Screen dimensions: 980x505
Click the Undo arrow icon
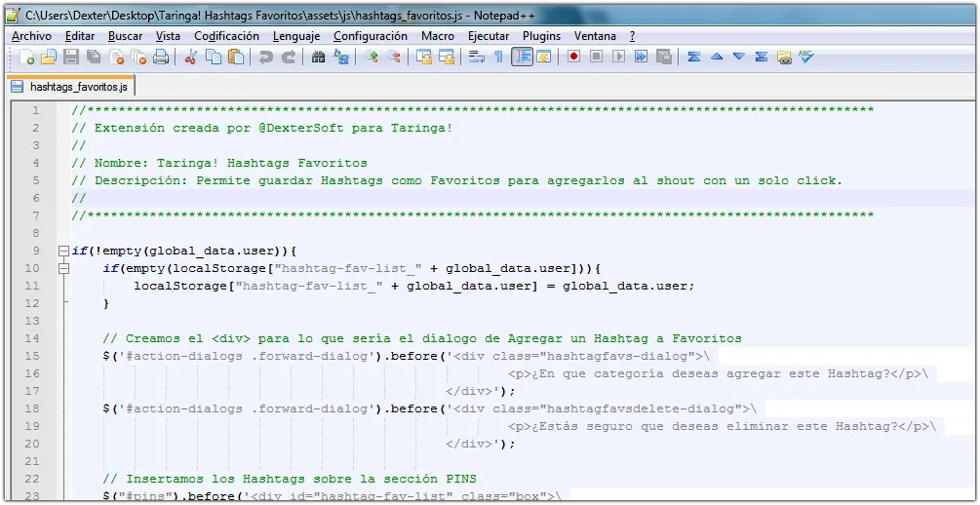pos(265,58)
